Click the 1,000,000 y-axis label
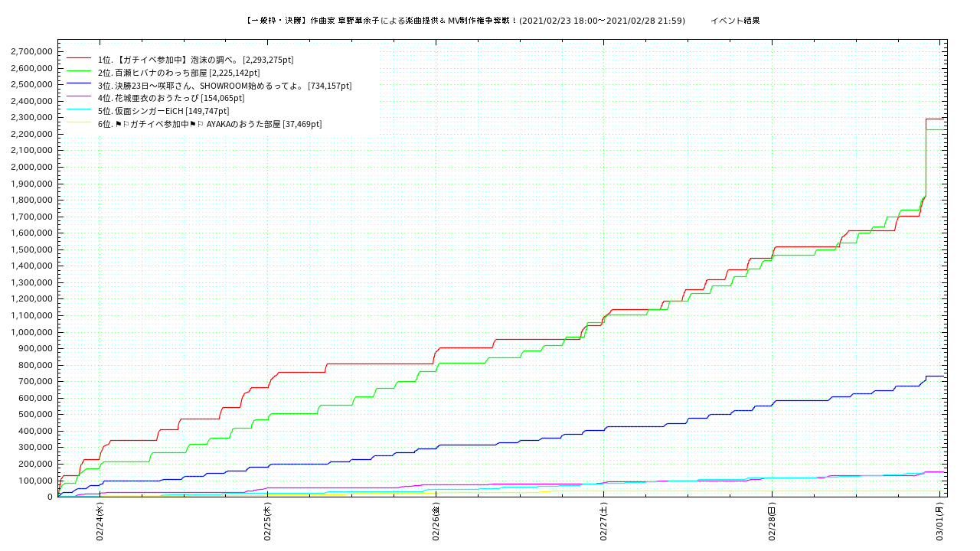 [31, 332]
